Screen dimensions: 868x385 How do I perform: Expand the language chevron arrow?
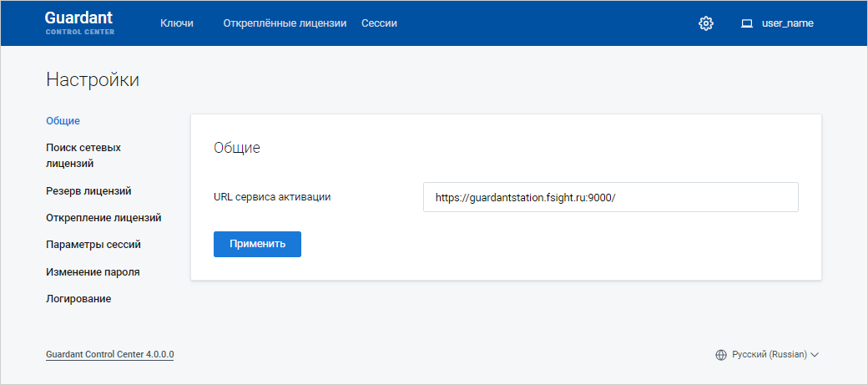(x=815, y=355)
